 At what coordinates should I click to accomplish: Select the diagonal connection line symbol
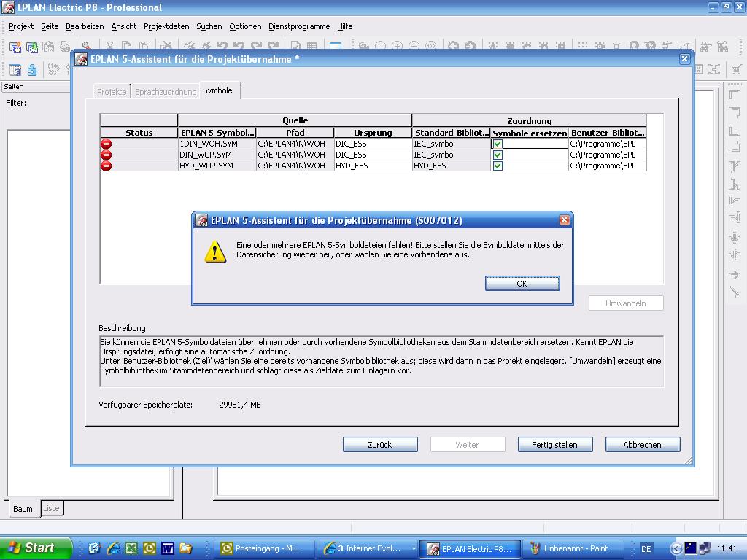point(734,291)
